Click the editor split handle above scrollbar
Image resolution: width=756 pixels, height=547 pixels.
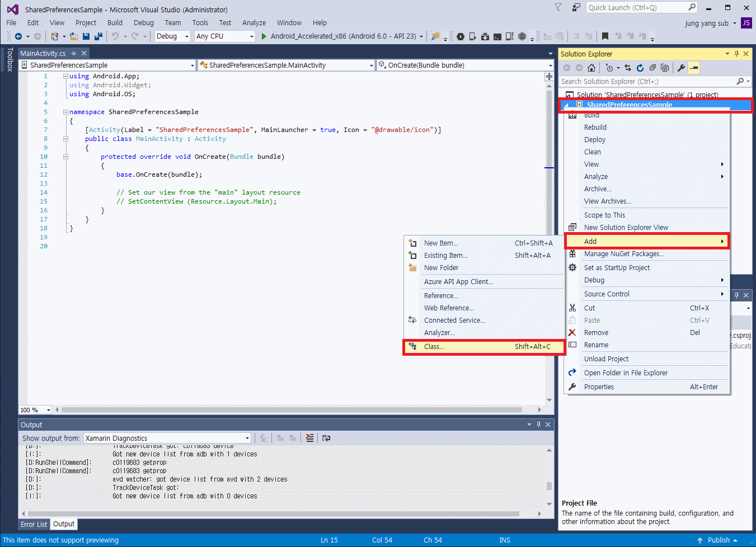pos(550,77)
